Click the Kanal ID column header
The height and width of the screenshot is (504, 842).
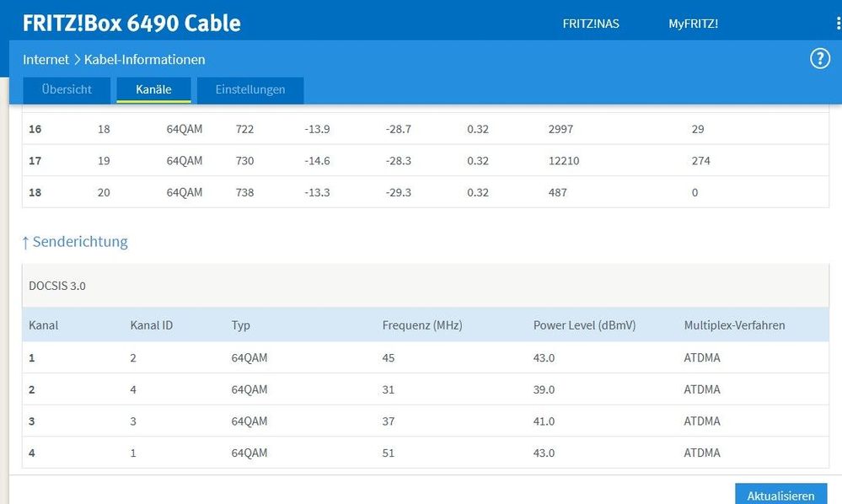tap(152, 324)
